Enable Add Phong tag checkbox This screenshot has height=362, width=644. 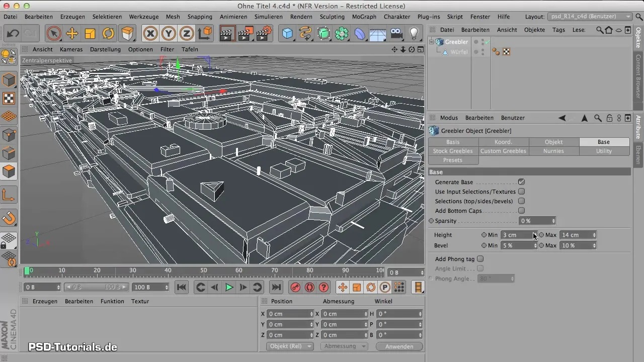(480, 259)
